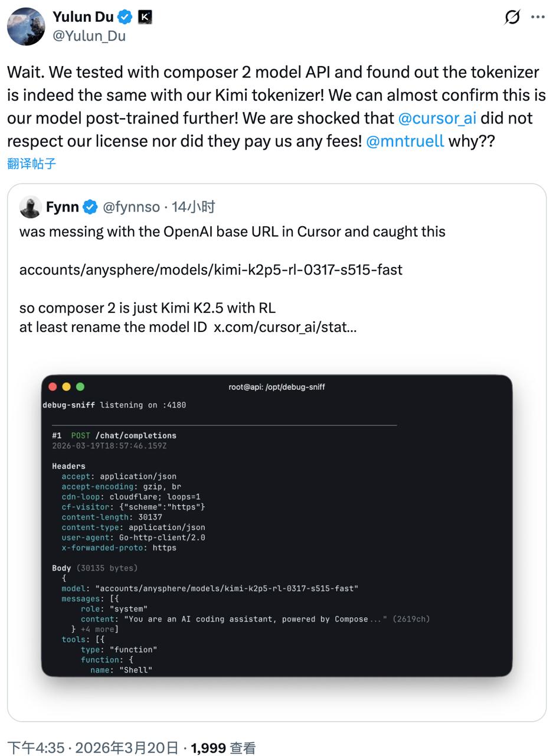Open the x.com/cursor_ai status link

click(285, 327)
